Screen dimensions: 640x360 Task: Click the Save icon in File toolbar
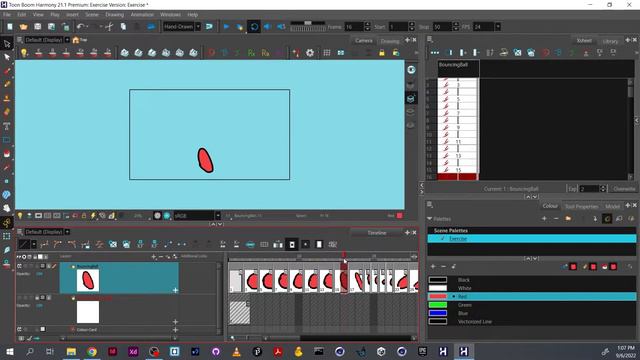click(x=38, y=27)
